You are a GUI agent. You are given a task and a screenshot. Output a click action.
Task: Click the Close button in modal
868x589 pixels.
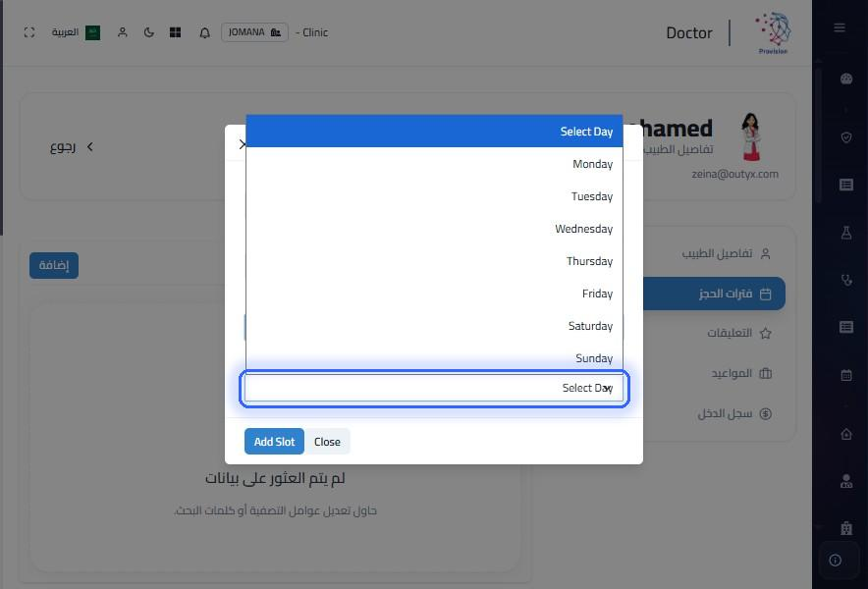[x=327, y=441]
